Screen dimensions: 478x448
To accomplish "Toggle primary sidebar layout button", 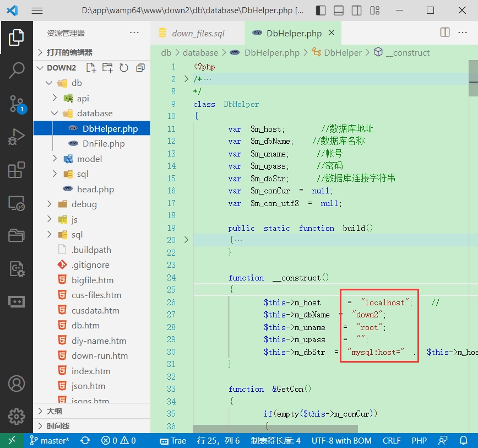I will [x=322, y=10].
